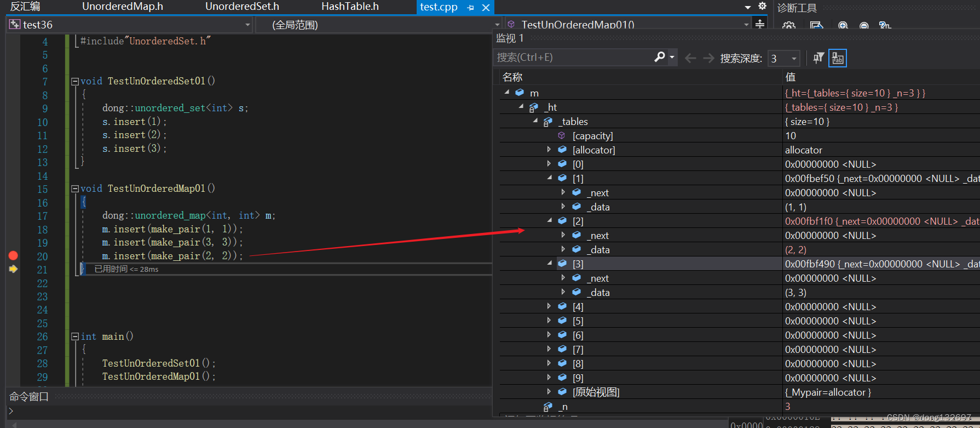
Task: Go to next search result arrow
Action: tap(708, 58)
